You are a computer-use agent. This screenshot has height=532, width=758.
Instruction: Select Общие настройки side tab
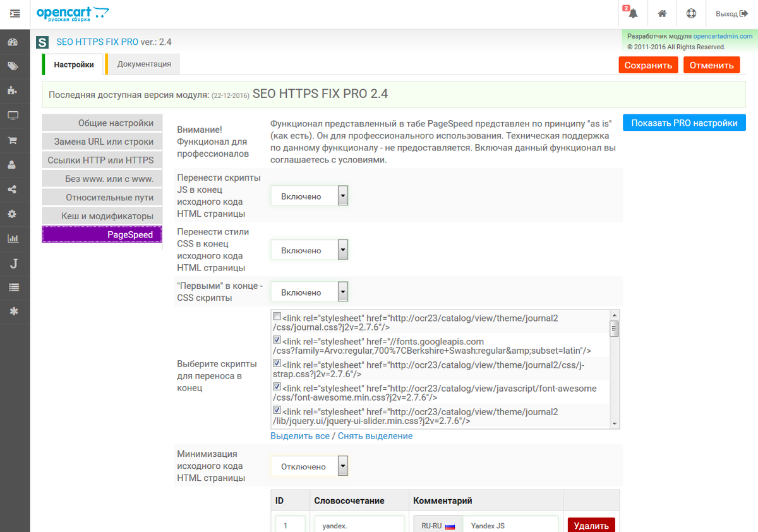coord(102,123)
